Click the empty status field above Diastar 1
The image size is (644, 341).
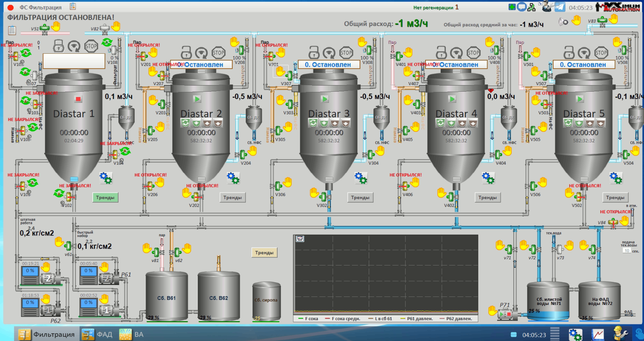point(74,61)
